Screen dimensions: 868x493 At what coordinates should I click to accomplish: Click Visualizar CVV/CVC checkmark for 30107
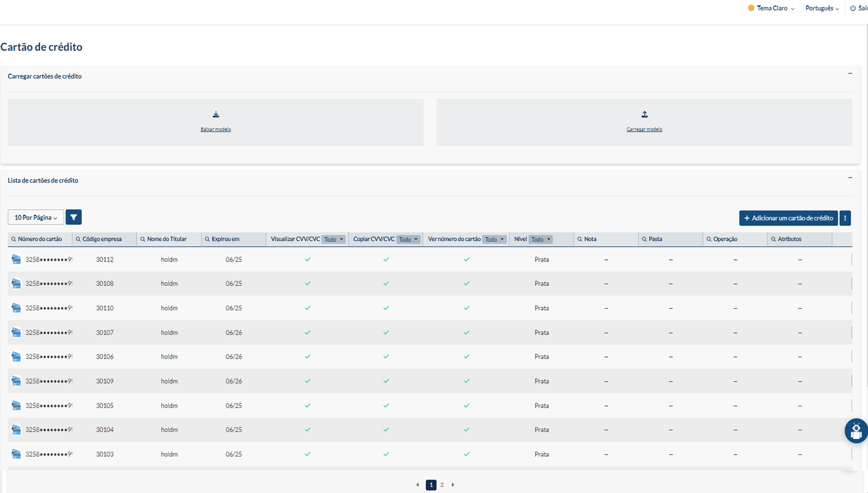coord(308,332)
